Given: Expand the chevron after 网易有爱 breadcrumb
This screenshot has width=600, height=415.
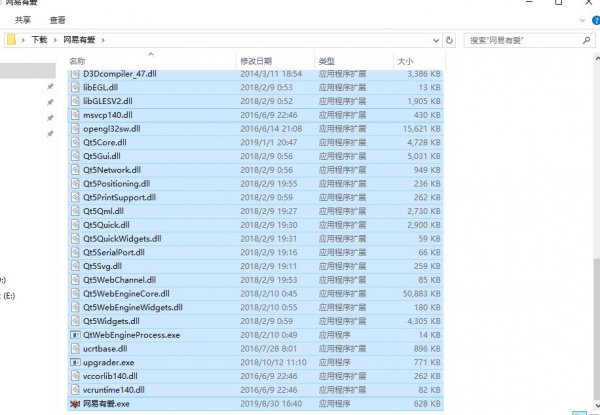Looking at the screenshot, I should pyautogui.click(x=103, y=40).
